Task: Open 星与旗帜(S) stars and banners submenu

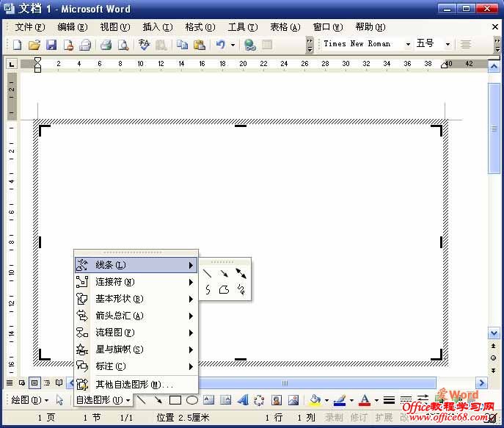Action: [x=136, y=349]
